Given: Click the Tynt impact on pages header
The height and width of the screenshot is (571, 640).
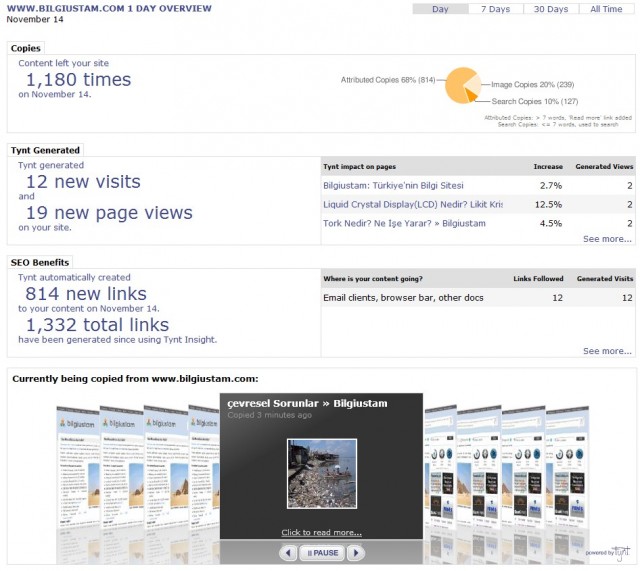Looking at the screenshot, I should point(360,167).
